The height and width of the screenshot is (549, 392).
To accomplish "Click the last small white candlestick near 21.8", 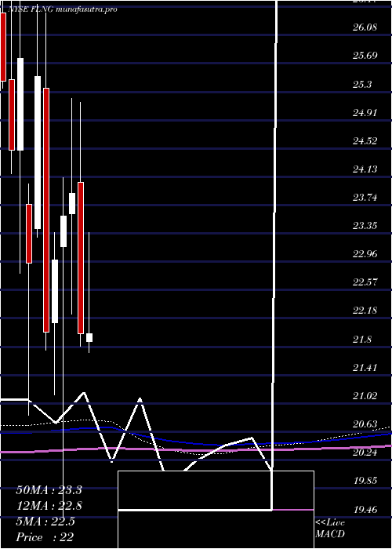I will (89, 337).
